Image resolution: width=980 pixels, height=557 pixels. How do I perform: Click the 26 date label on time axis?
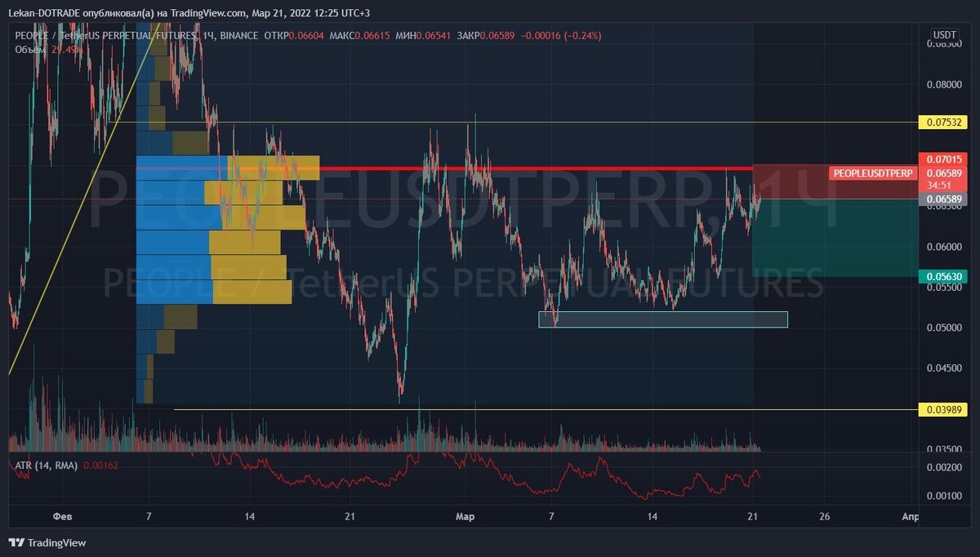click(826, 517)
